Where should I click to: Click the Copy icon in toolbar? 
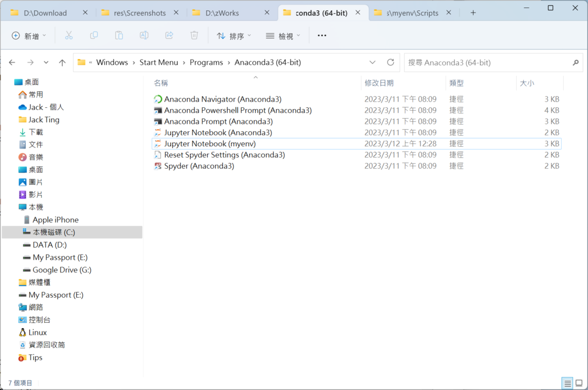94,36
